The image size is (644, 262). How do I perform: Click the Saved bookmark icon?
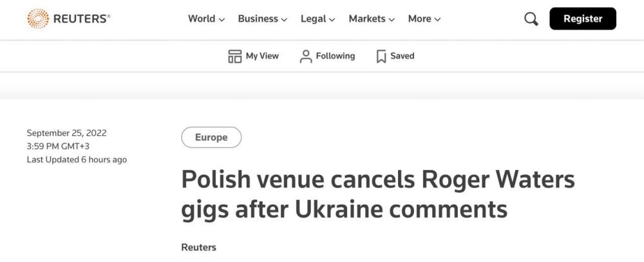coord(381,57)
